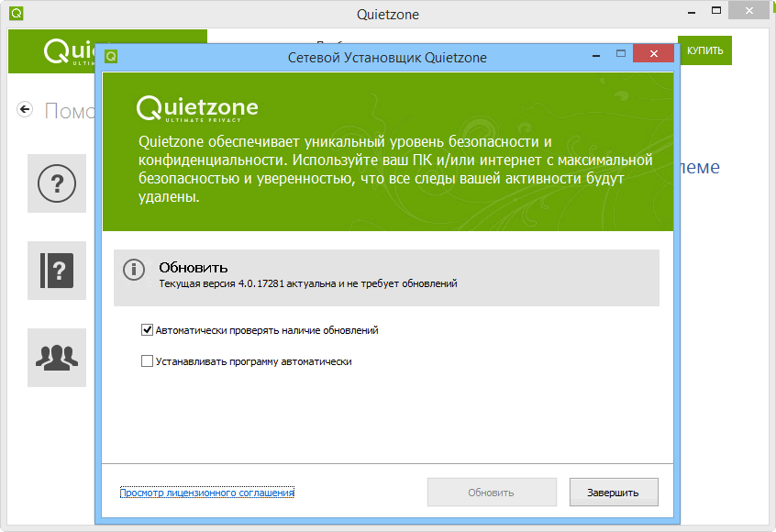Open the user manual book icon
Screen dimensions: 776x532
point(57,271)
